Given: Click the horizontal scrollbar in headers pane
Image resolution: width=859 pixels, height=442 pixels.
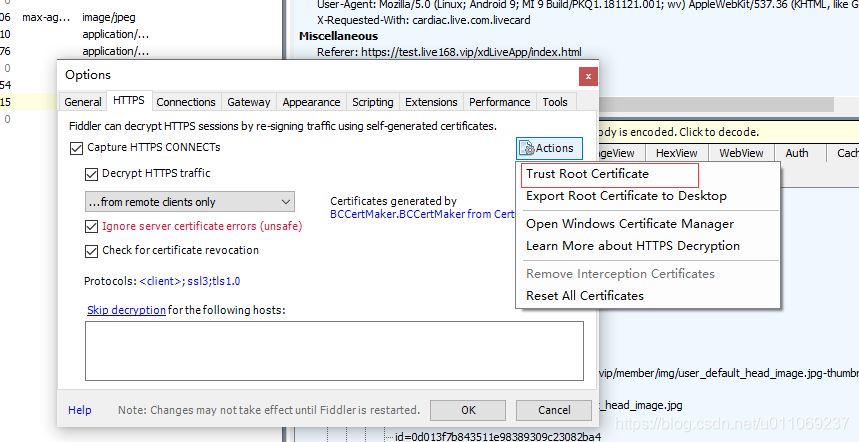Looking at the screenshot, I should [717, 104].
